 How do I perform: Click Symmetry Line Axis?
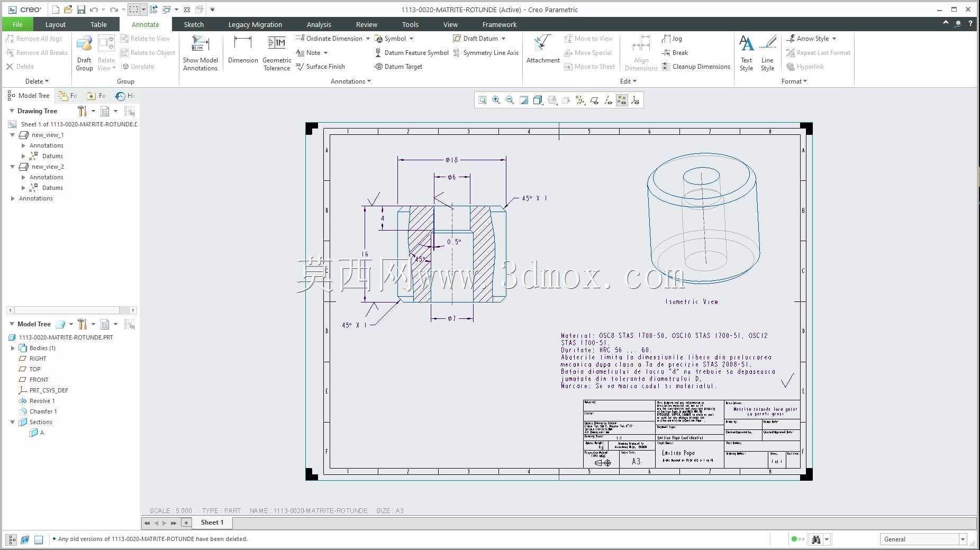486,52
